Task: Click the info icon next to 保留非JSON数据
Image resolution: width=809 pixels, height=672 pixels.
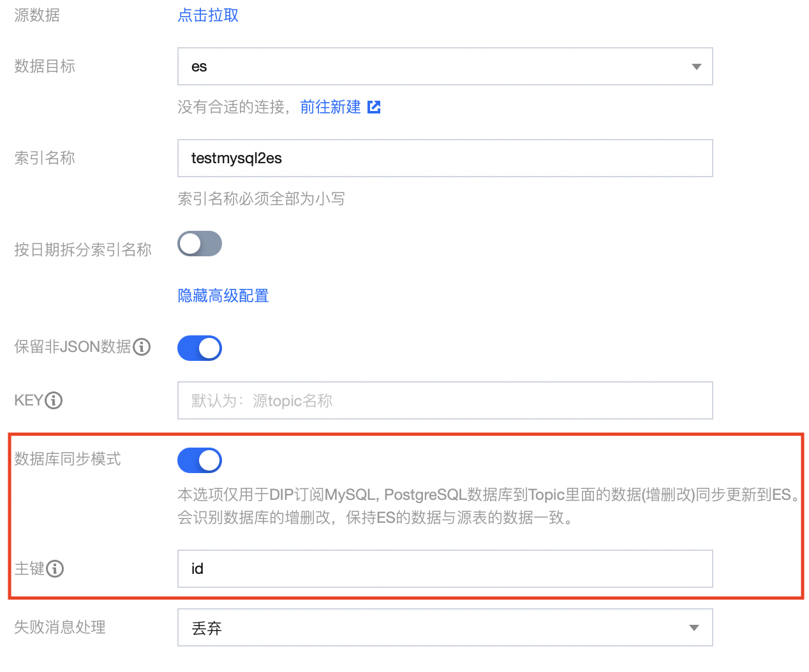Action: point(142,347)
